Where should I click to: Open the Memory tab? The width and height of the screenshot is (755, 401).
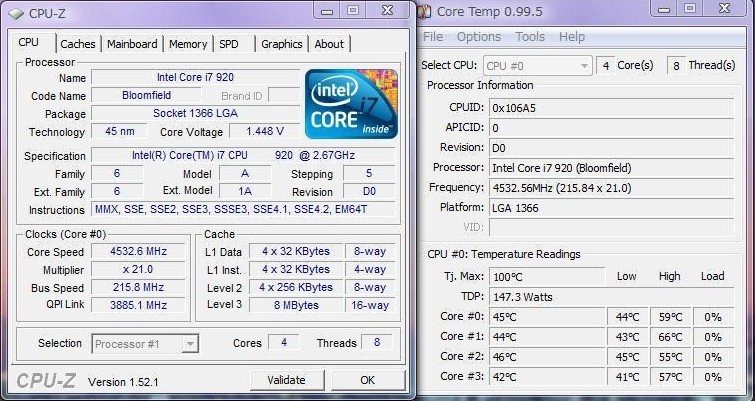tap(188, 44)
